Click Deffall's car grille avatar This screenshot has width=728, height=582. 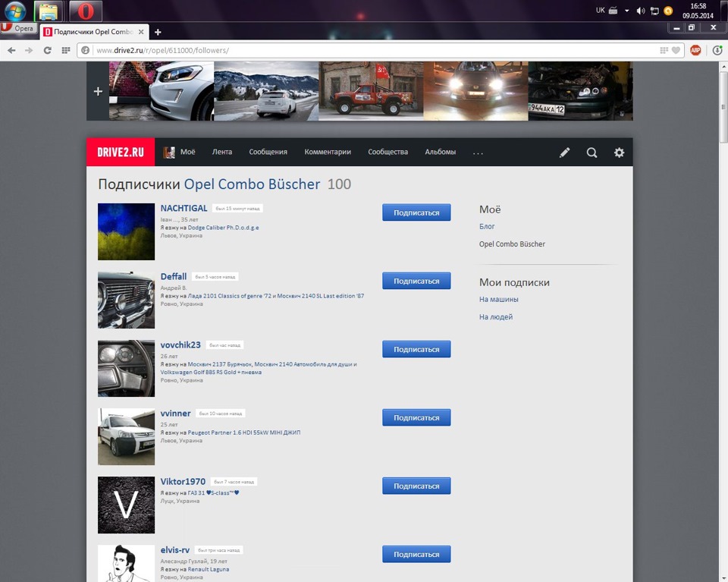(x=127, y=300)
